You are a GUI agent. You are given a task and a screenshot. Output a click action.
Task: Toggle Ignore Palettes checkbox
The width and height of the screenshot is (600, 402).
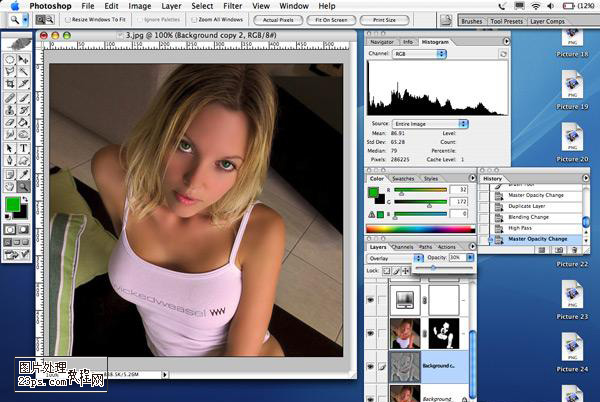point(140,20)
